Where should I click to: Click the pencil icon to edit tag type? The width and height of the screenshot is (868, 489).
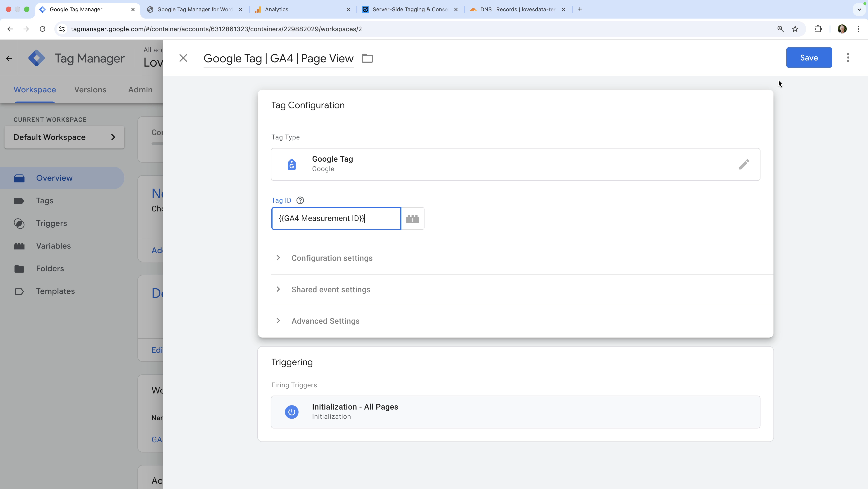[744, 164]
